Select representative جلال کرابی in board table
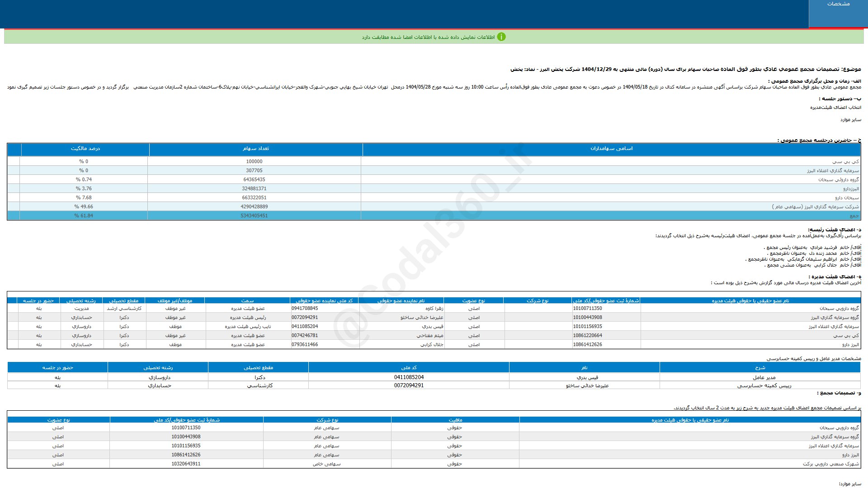Screen dimensions: 868x488 (432, 345)
